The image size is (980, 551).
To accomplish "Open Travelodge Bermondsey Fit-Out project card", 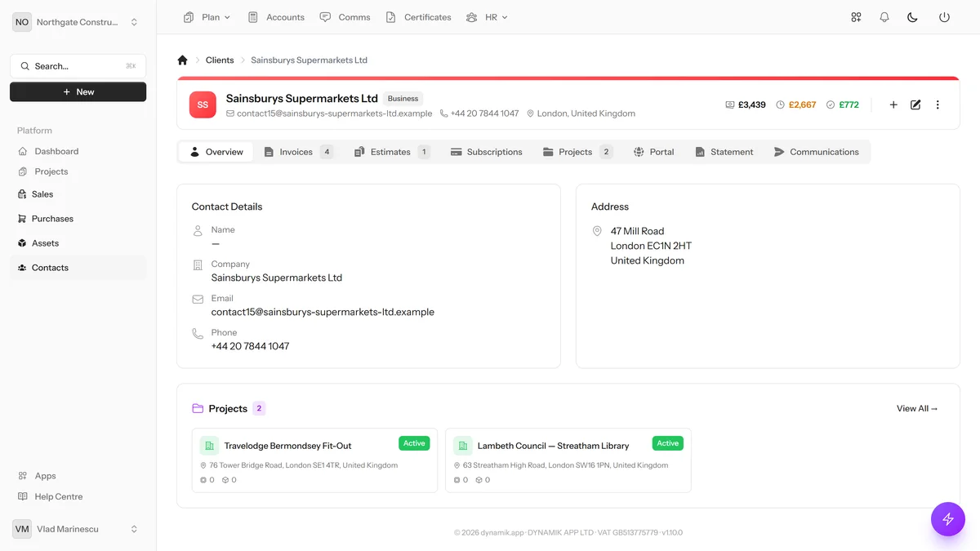I will coord(314,460).
